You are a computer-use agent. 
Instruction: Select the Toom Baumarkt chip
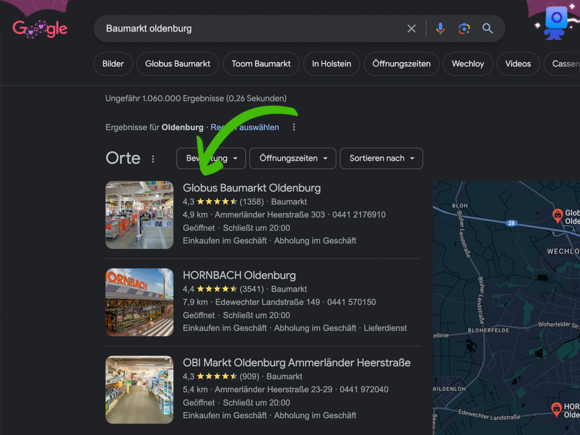click(x=261, y=64)
